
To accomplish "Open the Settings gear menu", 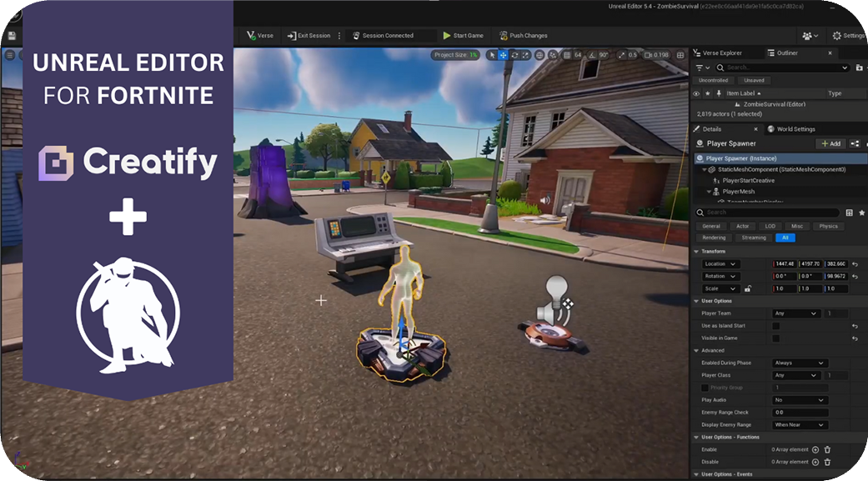I will point(849,35).
